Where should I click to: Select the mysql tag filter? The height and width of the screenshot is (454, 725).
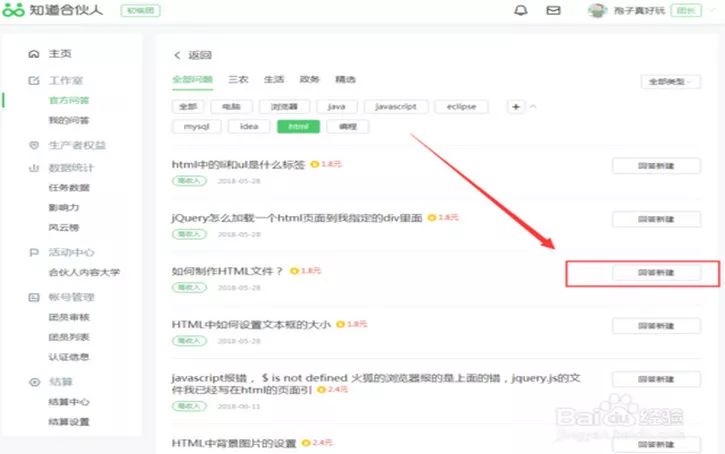click(197, 127)
